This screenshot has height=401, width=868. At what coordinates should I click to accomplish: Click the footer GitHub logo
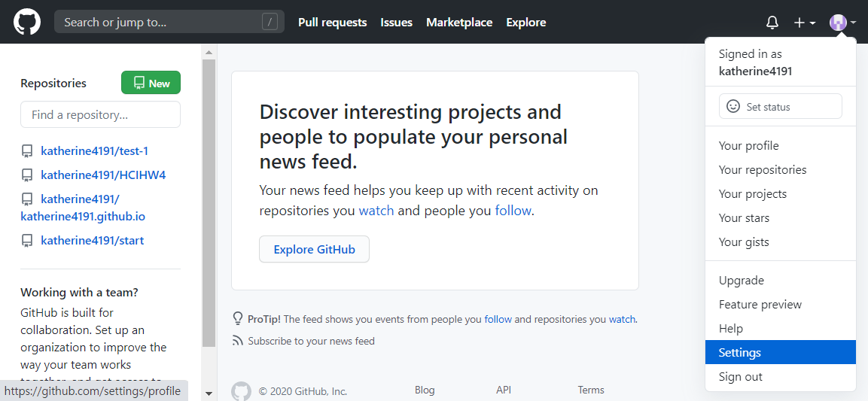[241, 391]
